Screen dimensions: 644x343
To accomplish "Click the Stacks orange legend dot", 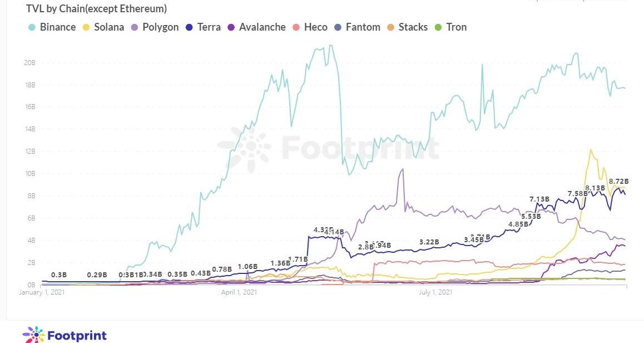I will (390, 27).
